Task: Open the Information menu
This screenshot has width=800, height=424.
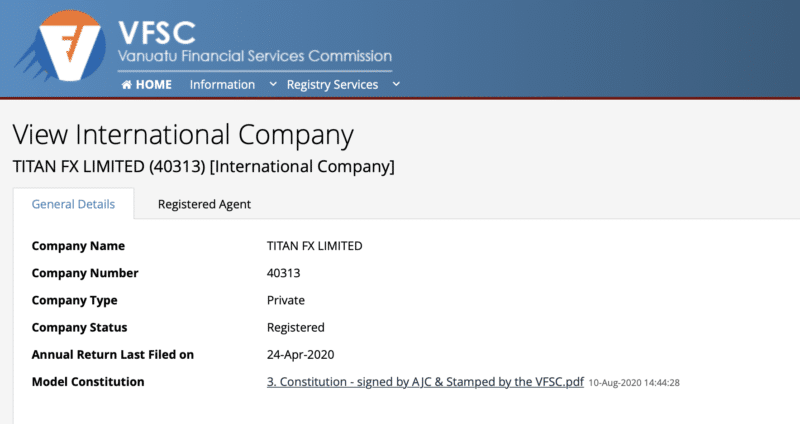Action: [x=222, y=85]
